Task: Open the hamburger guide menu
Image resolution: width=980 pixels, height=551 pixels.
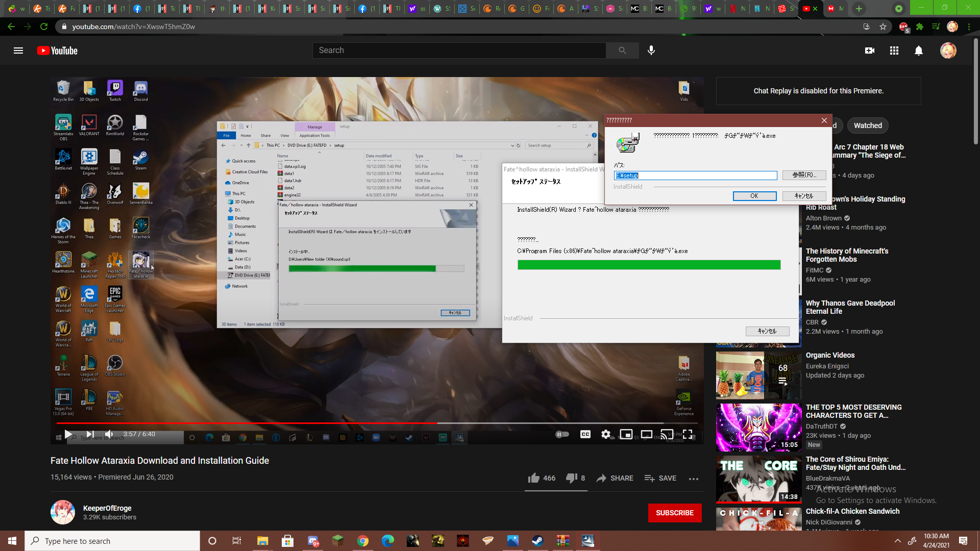Action: pos(18,51)
